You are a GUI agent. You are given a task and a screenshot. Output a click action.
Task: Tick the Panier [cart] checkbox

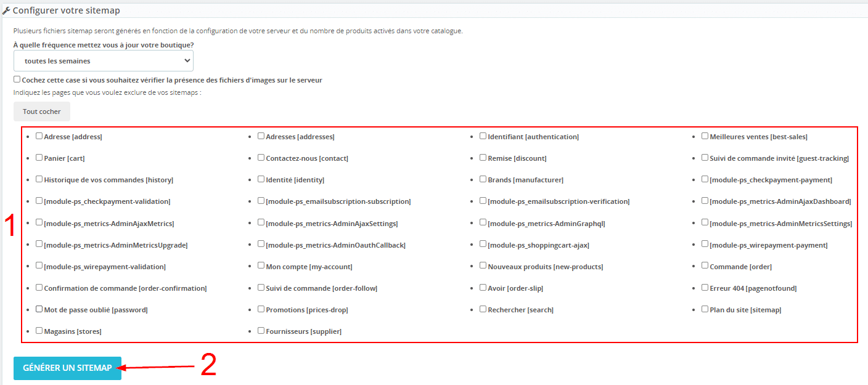(x=39, y=158)
